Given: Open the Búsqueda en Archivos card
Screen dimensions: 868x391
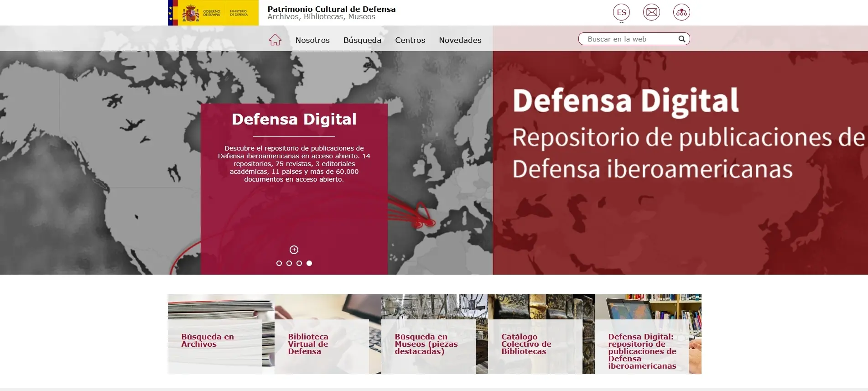Looking at the screenshot, I should point(221,334).
